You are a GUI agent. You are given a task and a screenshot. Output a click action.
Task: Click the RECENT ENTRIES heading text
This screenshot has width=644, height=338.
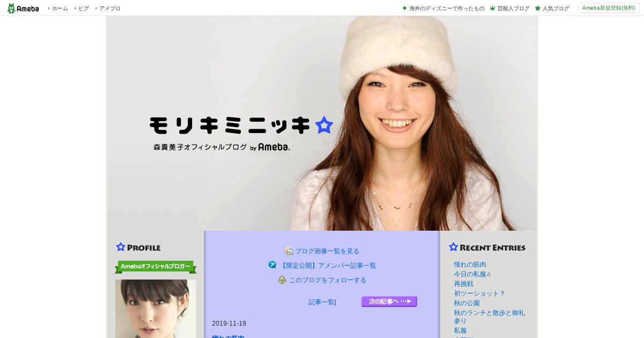coord(493,248)
